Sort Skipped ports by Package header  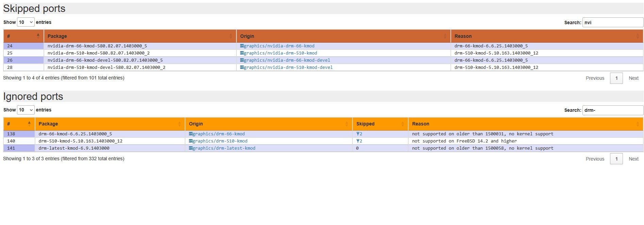click(140, 36)
